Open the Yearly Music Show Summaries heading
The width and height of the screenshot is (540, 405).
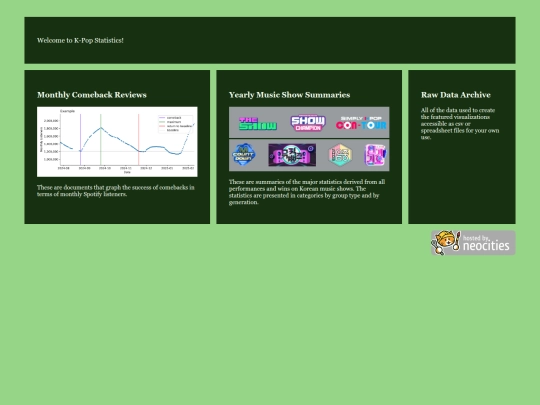point(289,95)
